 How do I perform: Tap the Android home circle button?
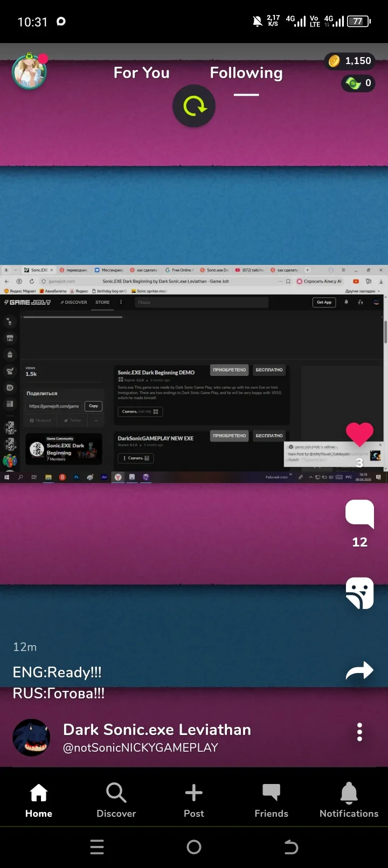coord(194,847)
